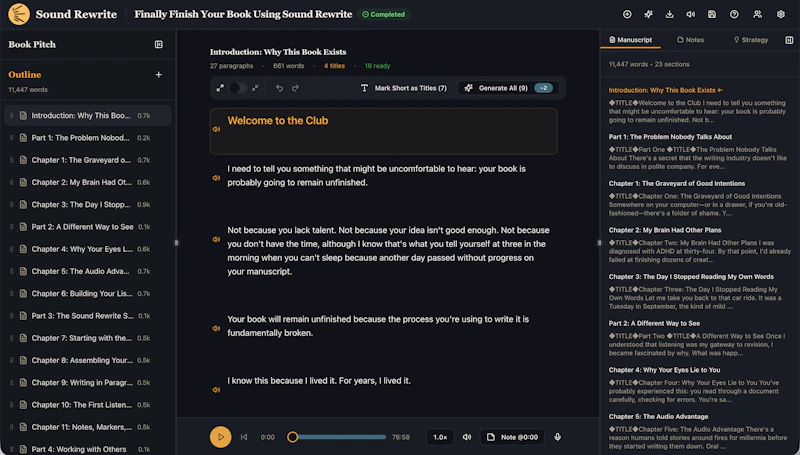800x455 pixels.
Task: Select Part 3: The Sound Rewrite S... outline item
Action: click(x=88, y=316)
